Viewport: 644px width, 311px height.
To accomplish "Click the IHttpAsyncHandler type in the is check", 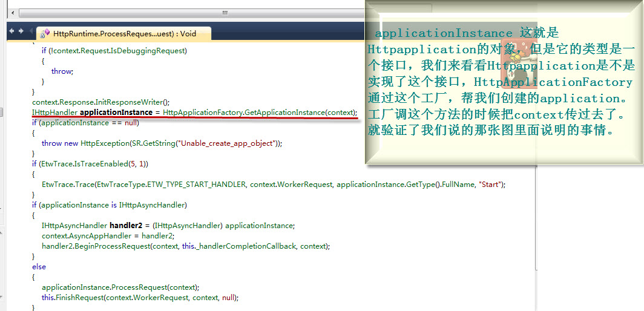I will point(153,205).
